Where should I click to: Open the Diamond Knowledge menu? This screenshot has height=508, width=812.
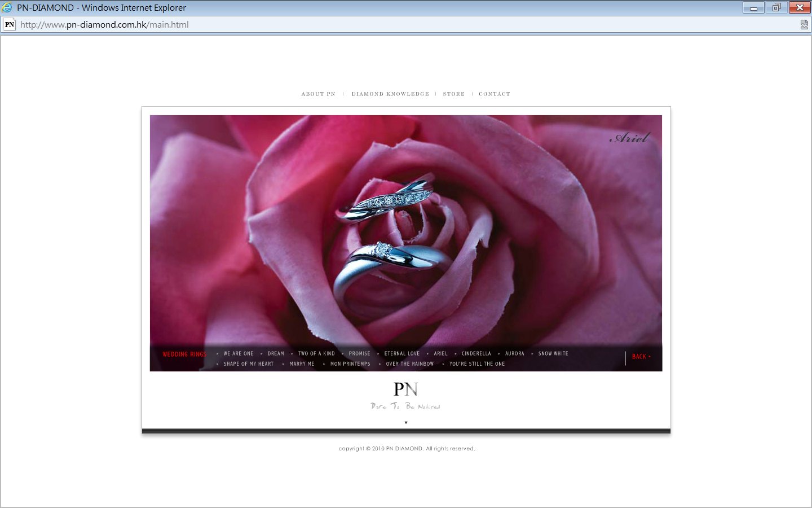pos(390,94)
